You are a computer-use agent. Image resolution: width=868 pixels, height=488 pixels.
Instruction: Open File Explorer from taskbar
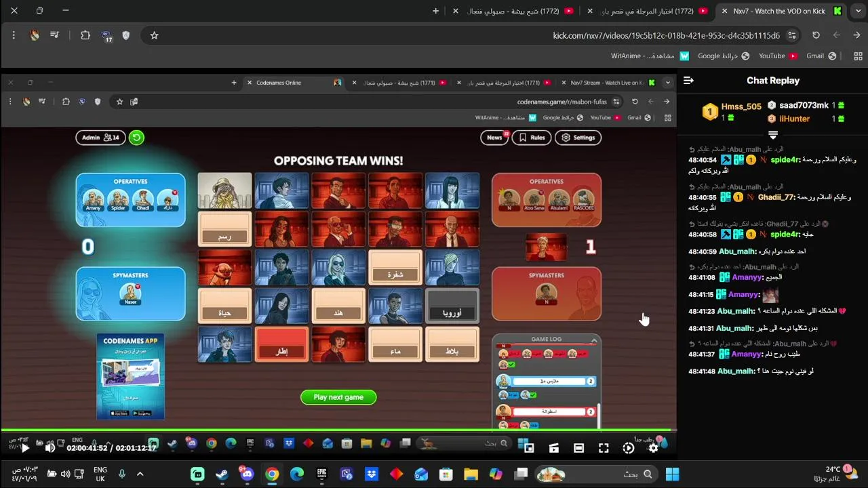pyautogui.click(x=471, y=474)
